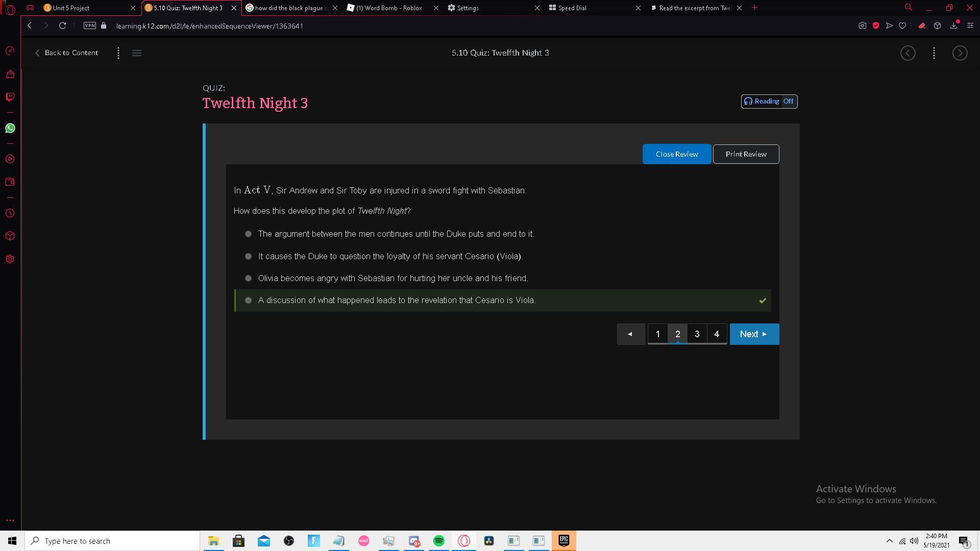
Task: Select answer about Olivia becoming angry
Action: point(248,279)
